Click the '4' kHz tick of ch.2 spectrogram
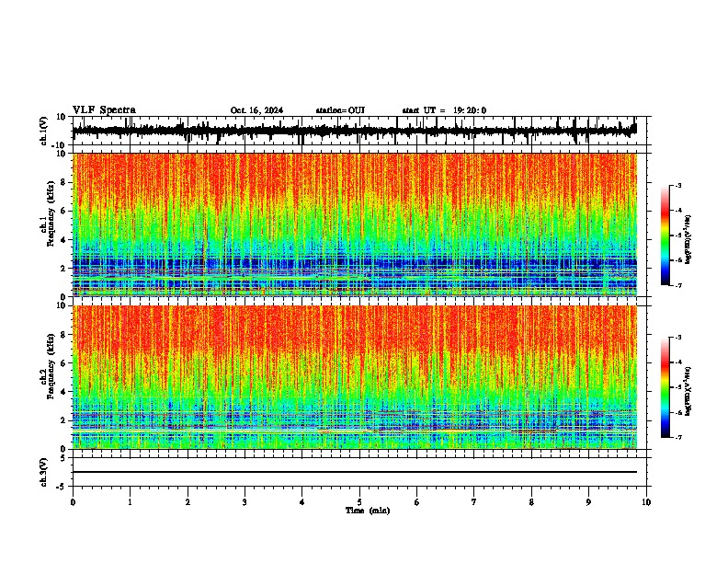This screenshot has height=563, width=728. pyautogui.click(x=63, y=392)
